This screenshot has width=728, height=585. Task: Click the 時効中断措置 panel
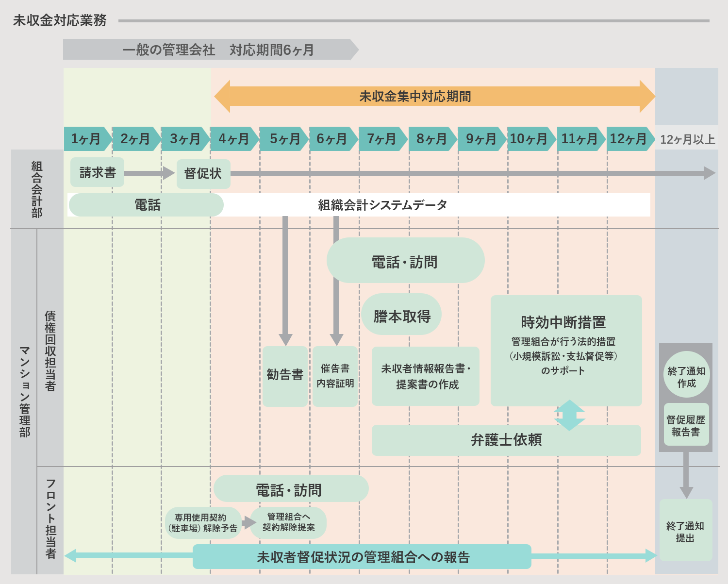tap(565, 350)
